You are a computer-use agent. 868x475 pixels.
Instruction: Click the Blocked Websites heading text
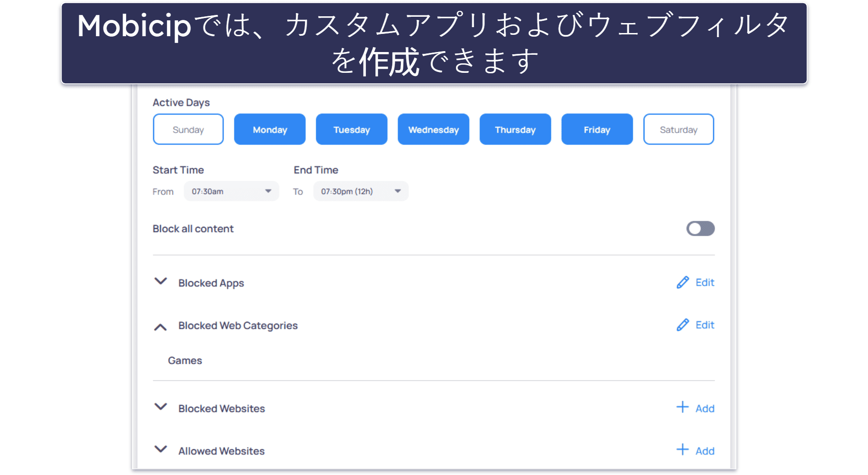click(x=222, y=408)
